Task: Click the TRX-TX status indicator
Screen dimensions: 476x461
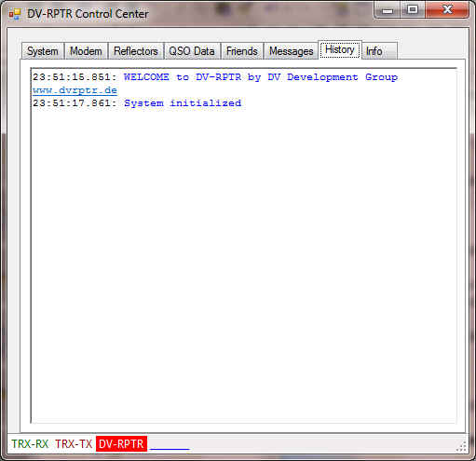Action: [74, 444]
